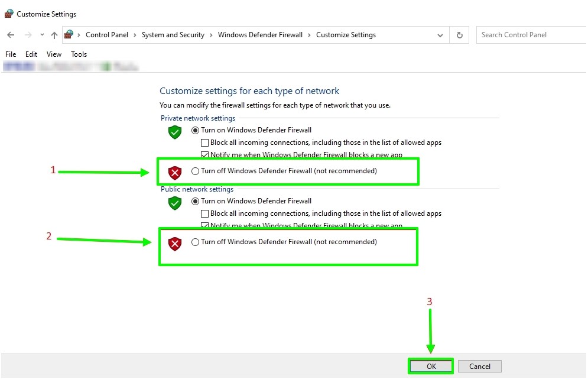The image size is (588, 379).
Task: Go back with the Back arrow
Action: click(x=11, y=35)
